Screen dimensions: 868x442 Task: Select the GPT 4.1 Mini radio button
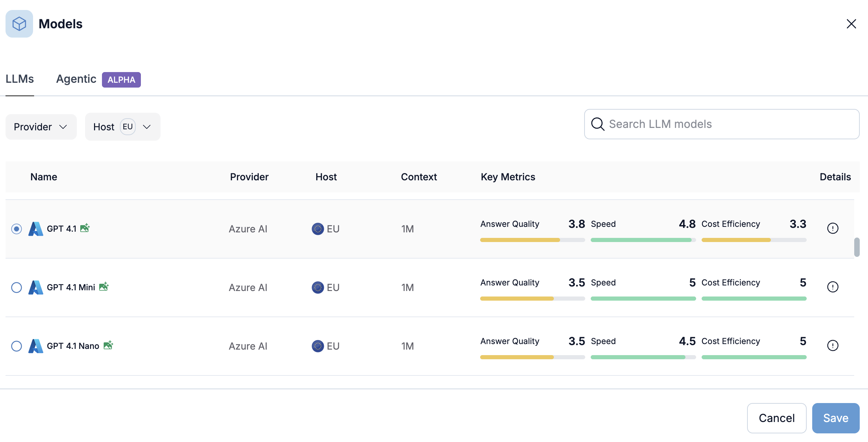point(17,288)
